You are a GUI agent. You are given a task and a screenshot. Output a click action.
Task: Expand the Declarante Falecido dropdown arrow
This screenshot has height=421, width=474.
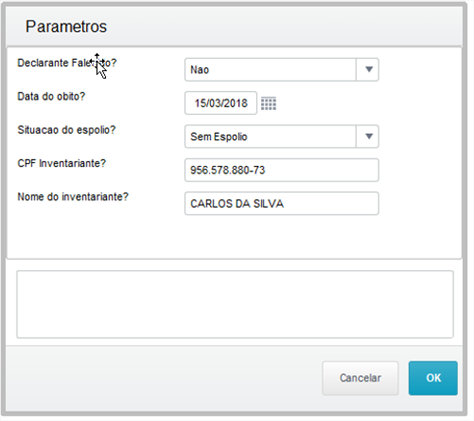[x=368, y=70]
